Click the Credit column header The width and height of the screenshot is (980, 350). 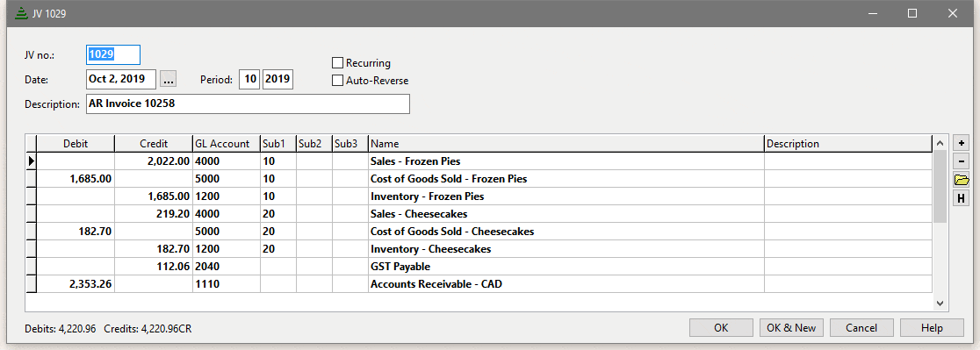click(x=153, y=144)
